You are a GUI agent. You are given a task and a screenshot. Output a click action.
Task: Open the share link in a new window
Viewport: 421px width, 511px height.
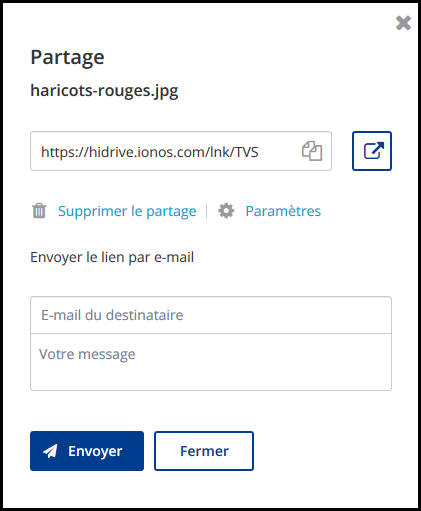372,151
